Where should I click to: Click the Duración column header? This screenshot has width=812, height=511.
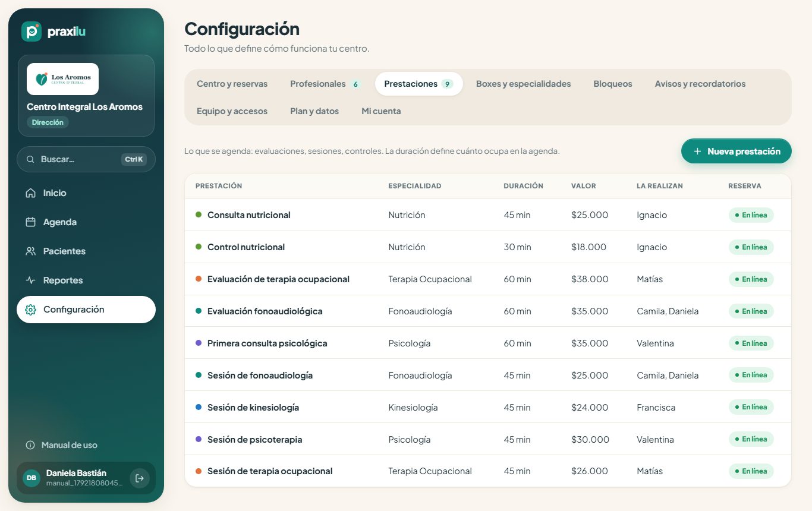tap(523, 186)
